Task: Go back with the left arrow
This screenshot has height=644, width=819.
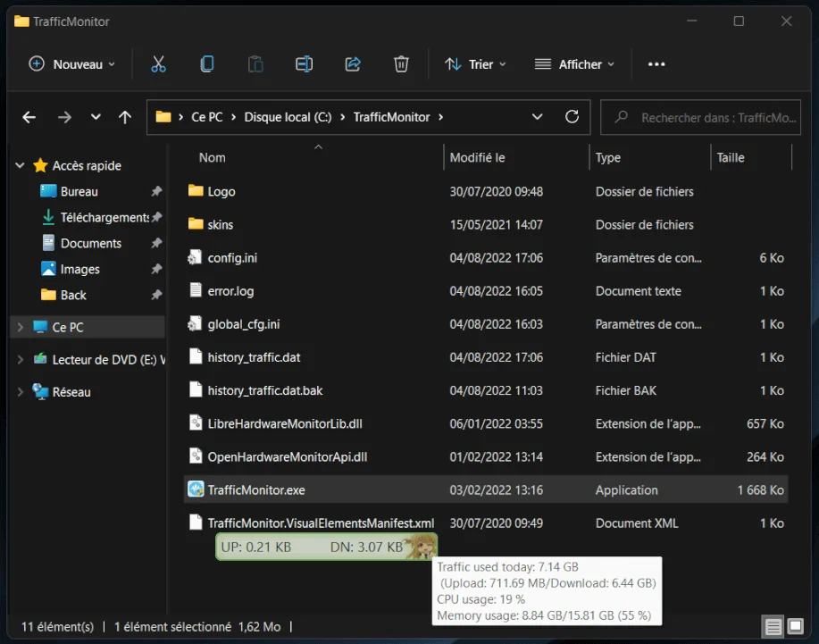Action: pyautogui.click(x=29, y=117)
